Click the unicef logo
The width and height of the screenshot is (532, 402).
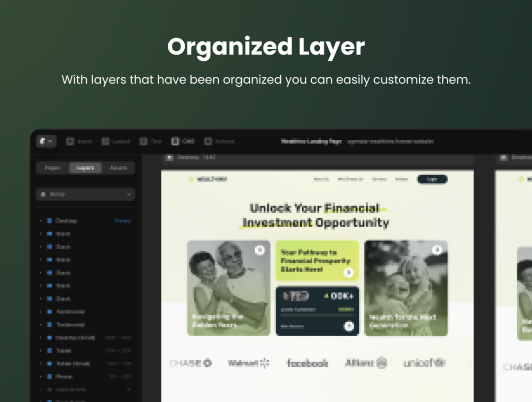pyautogui.click(x=424, y=363)
